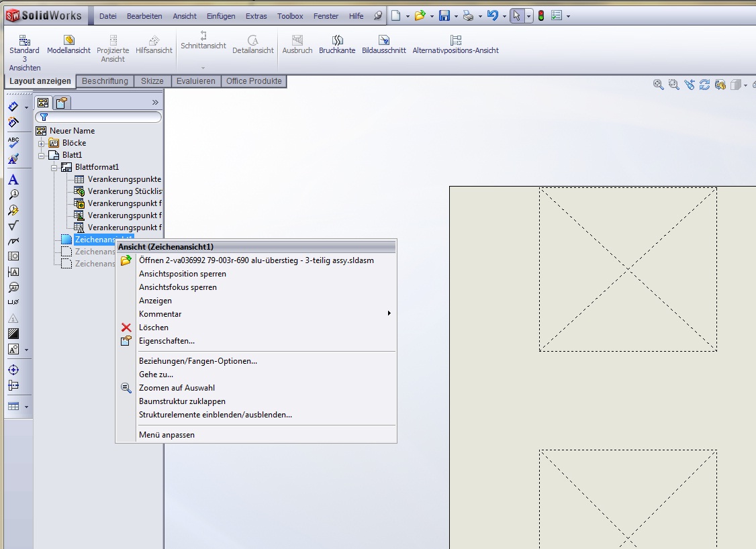Open the Datei menu
756x549 pixels.
[x=108, y=16]
